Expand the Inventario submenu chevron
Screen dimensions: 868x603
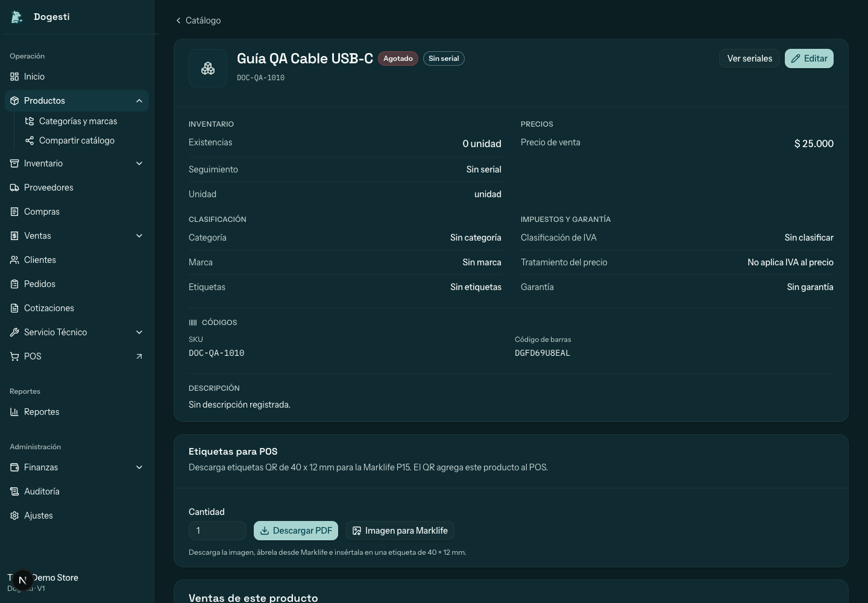139,163
